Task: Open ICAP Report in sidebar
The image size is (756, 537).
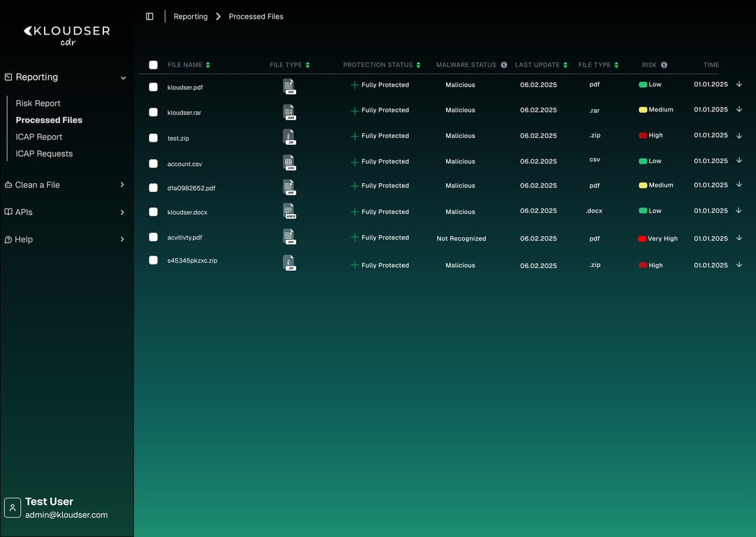Action: tap(39, 137)
